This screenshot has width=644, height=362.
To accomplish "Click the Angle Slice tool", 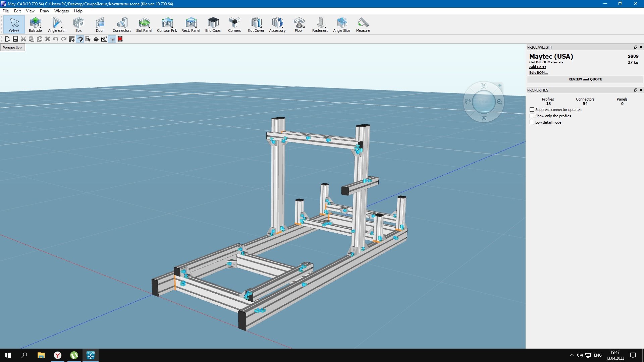I will pos(341,25).
